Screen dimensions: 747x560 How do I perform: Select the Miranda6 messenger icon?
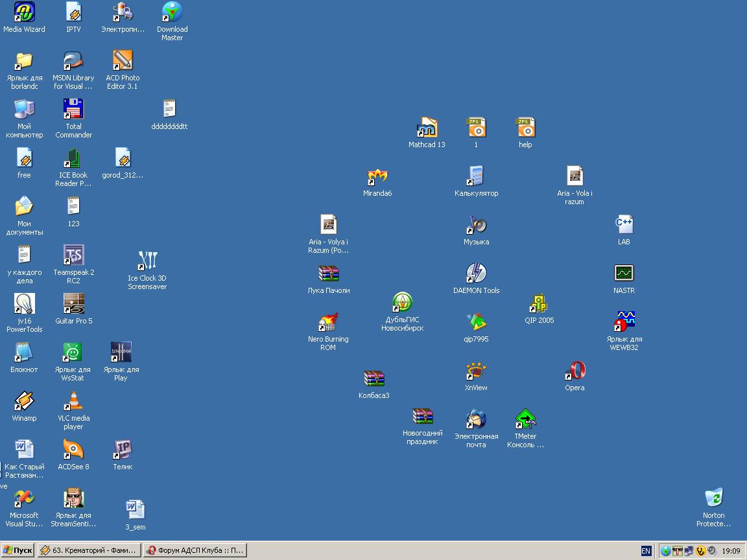coord(377,176)
